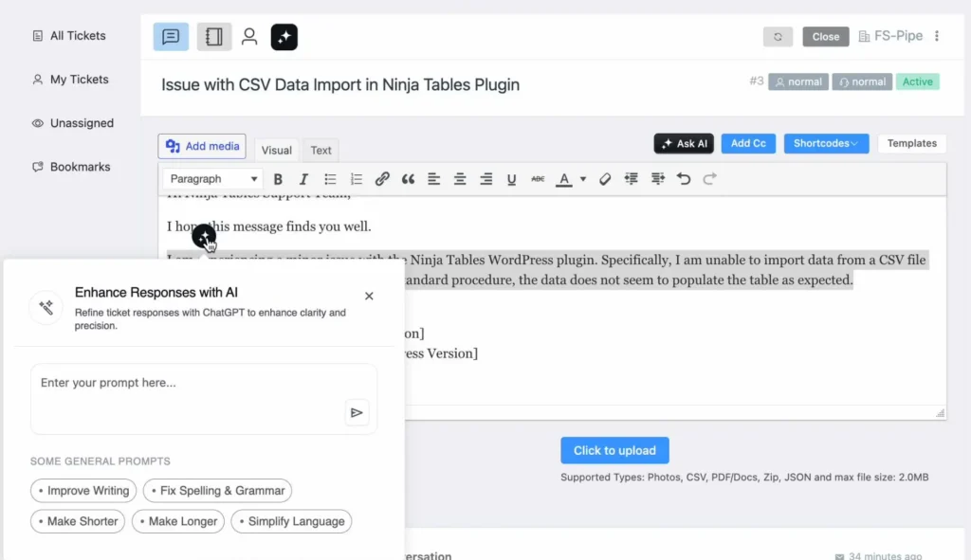Align text right
This screenshot has width=971, height=560.
tap(486, 179)
